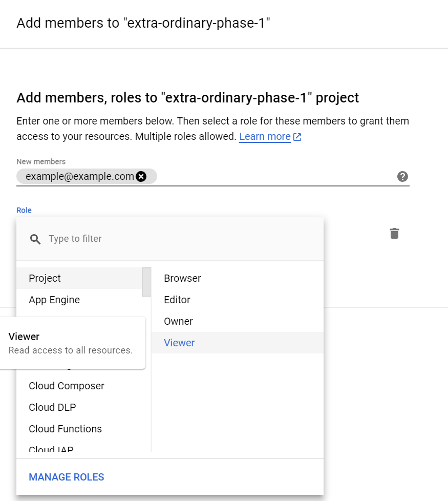Screen dimensions: 448x501
Task: Click the category list scrollbar thumb
Action: pyautogui.click(x=146, y=282)
